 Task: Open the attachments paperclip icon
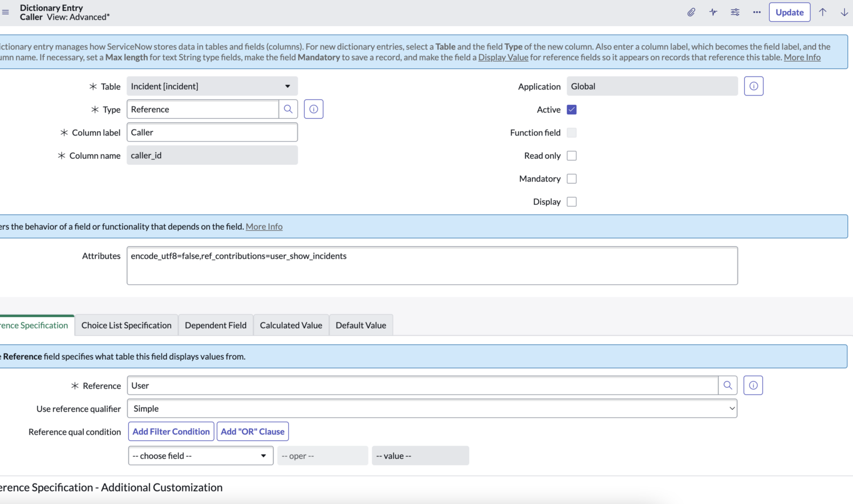click(691, 12)
